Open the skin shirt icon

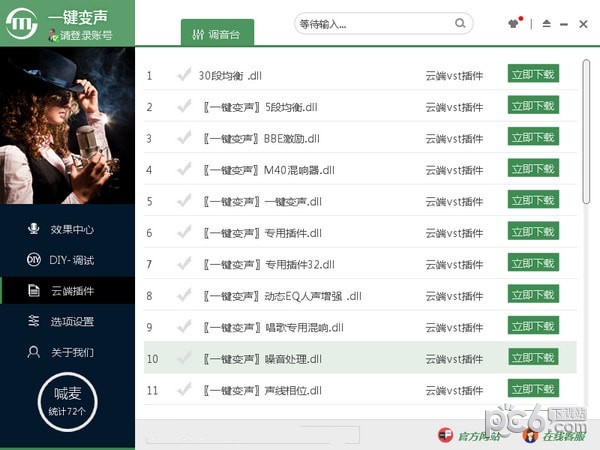pyautogui.click(x=515, y=23)
